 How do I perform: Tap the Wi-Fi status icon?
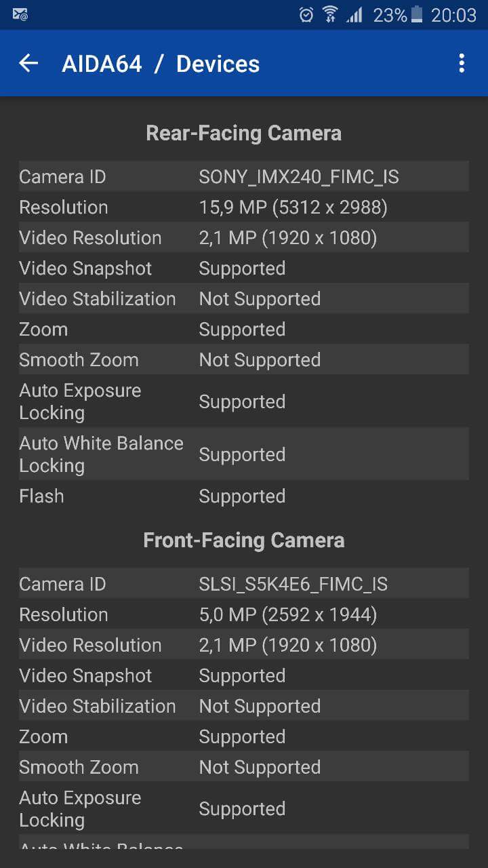coord(330,15)
